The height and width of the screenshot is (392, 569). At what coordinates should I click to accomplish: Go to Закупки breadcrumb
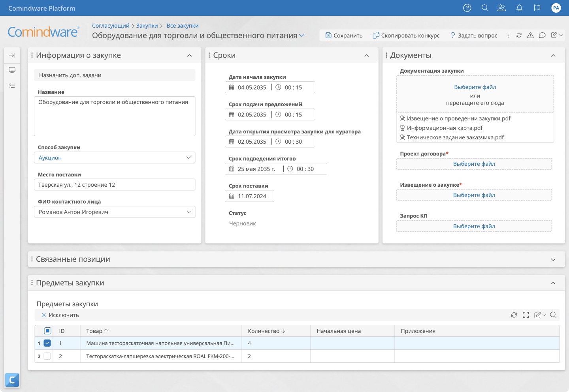click(x=147, y=26)
